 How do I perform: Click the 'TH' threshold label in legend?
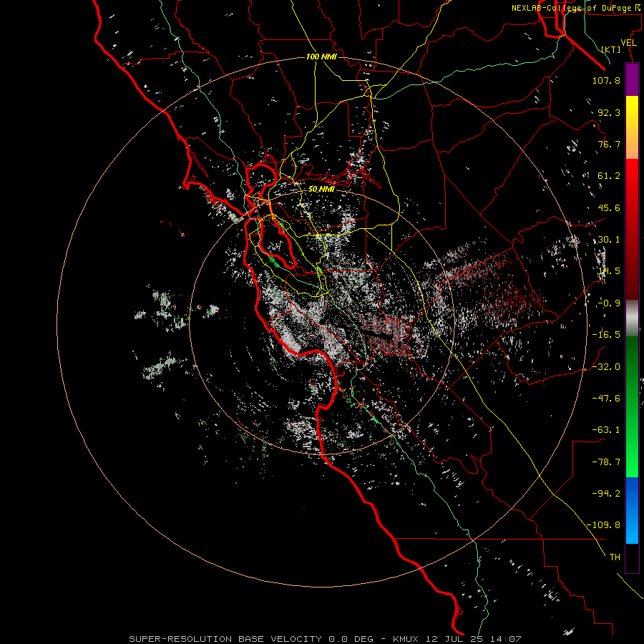[615, 557]
